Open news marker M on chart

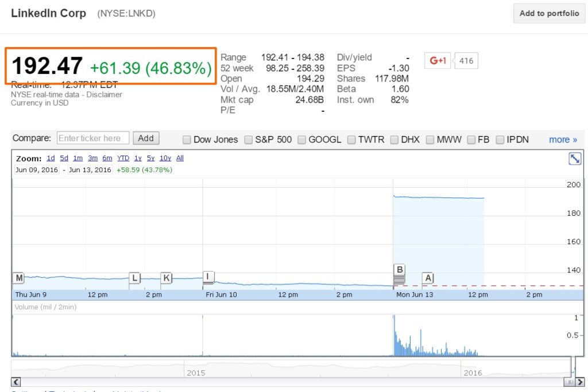coord(19,278)
